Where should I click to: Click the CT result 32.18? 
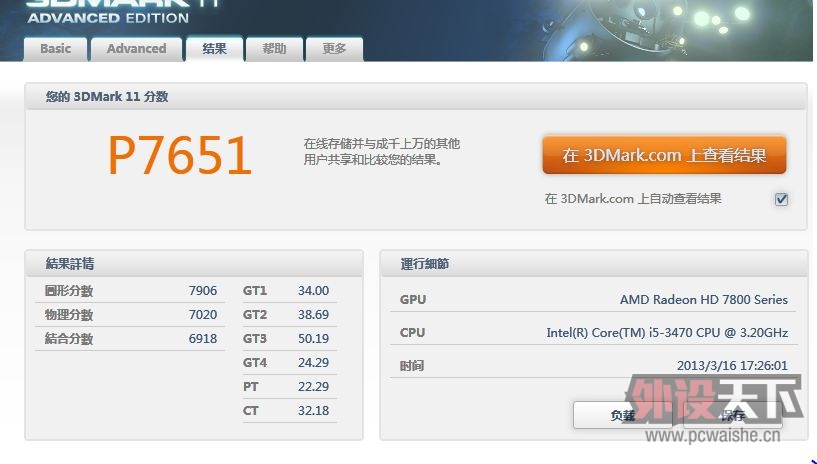click(x=313, y=410)
